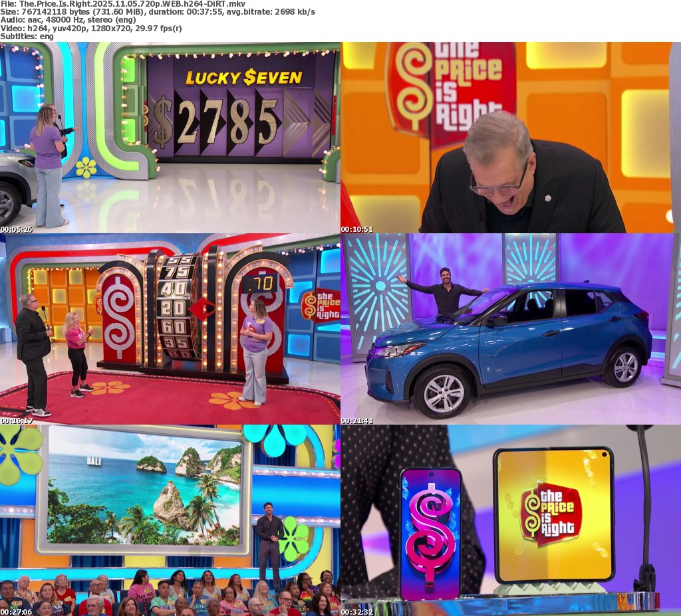681x616 pixels.
Task: Open the big wheel spin thumbnail
Action: (170, 328)
